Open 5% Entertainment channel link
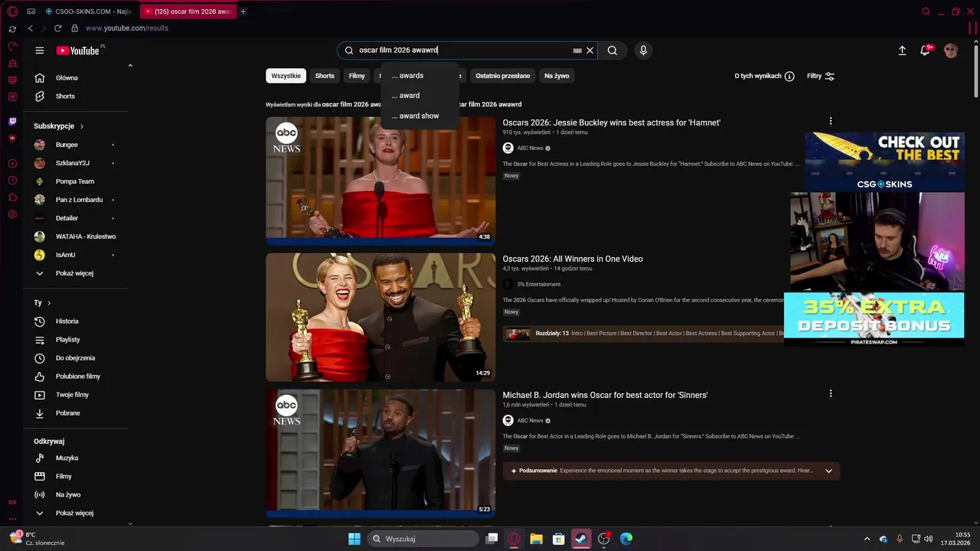The width and height of the screenshot is (980, 551). coord(538,284)
